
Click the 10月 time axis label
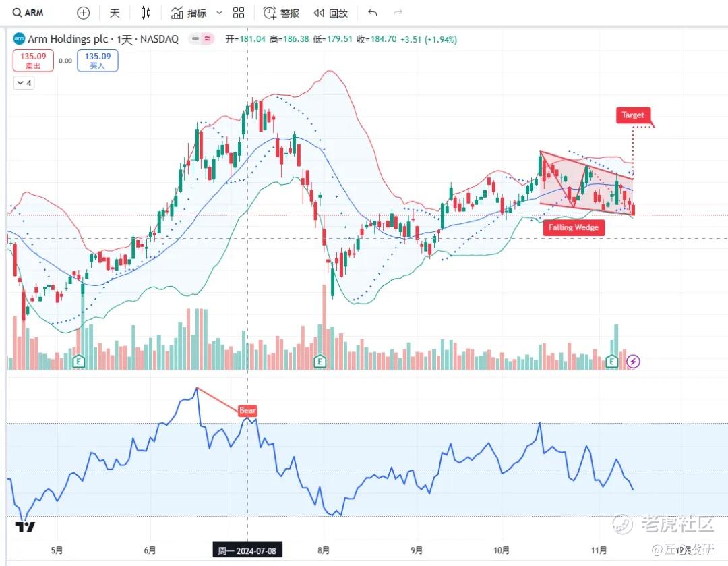[502, 550]
